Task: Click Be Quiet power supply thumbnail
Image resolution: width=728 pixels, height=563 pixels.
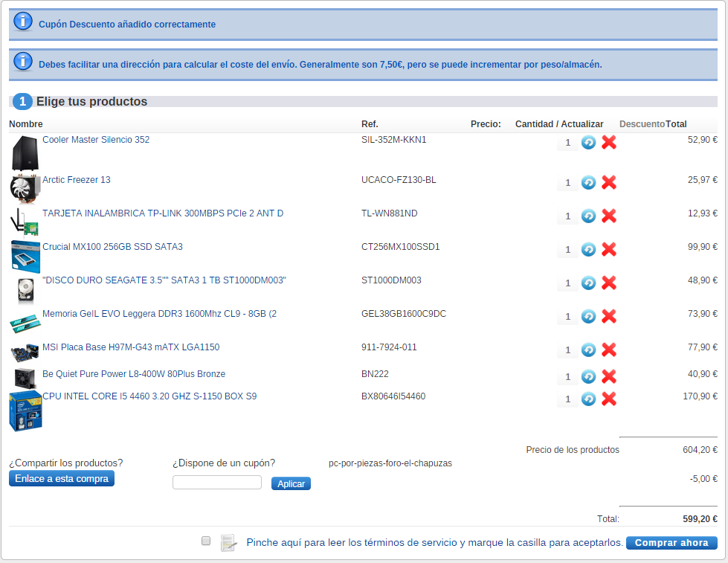Action: [x=25, y=379]
